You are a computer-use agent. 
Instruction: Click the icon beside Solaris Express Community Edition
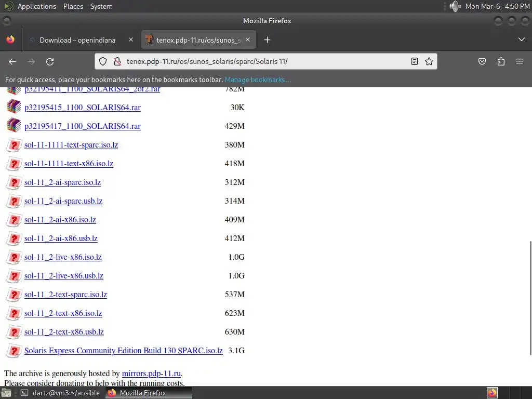click(x=14, y=351)
